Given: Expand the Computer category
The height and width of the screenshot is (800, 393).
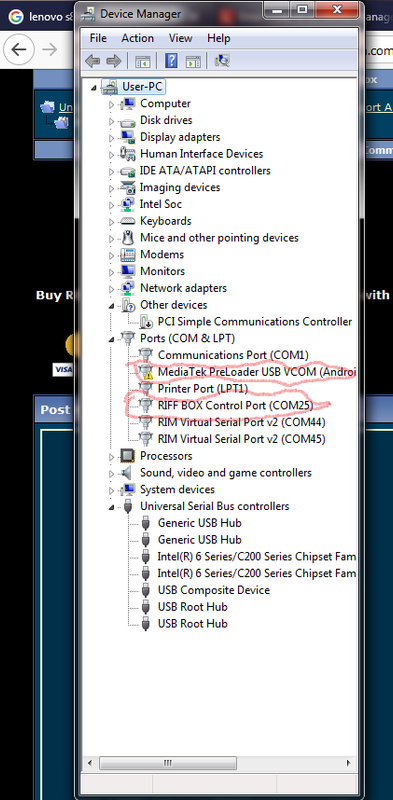Looking at the screenshot, I should tap(112, 105).
